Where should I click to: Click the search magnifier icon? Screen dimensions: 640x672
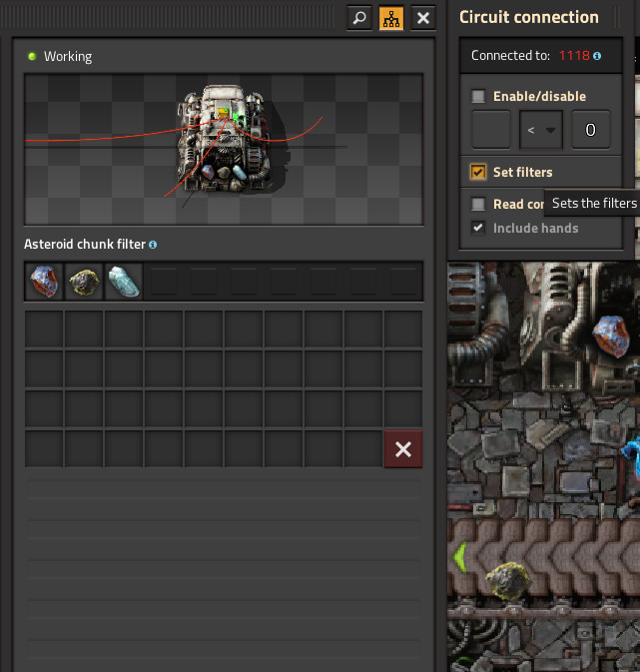[359, 18]
